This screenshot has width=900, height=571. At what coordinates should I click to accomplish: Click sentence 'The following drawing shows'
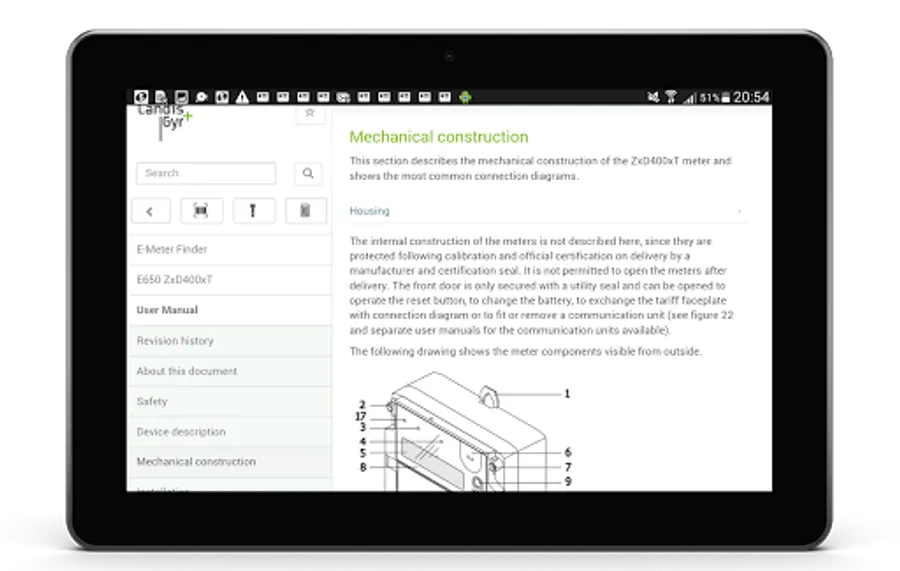coord(525,351)
